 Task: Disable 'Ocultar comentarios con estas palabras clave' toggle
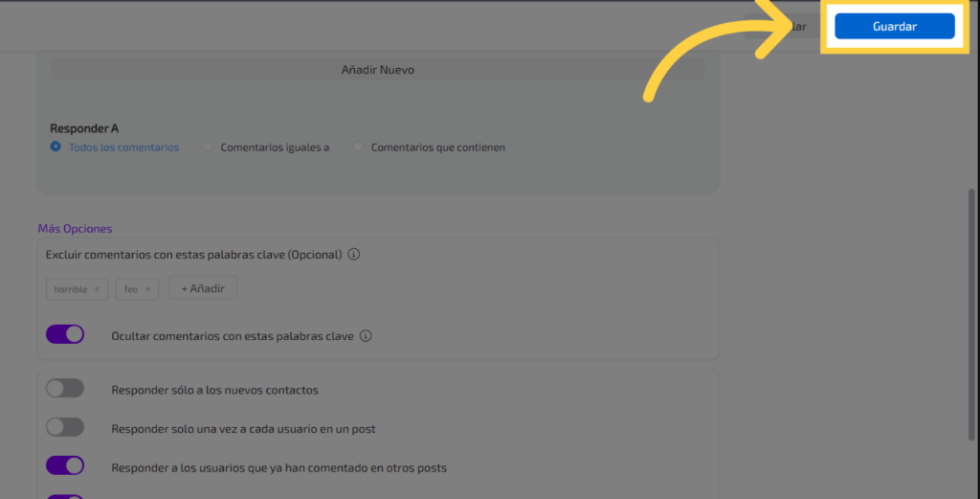pyautogui.click(x=65, y=335)
